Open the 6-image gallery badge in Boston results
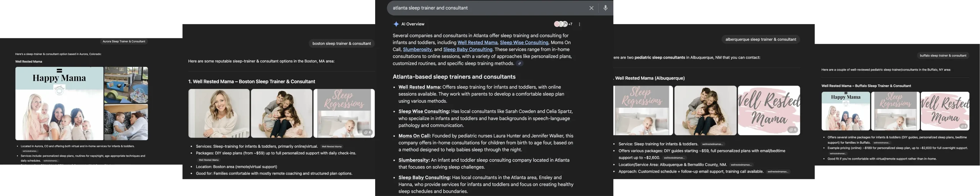980x196 pixels. [367, 133]
